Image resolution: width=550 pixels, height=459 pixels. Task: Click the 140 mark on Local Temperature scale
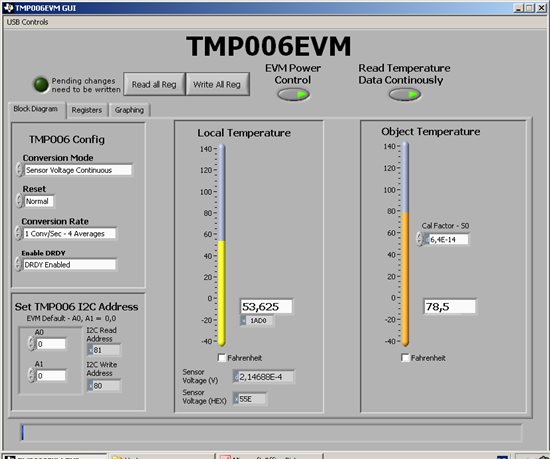(x=206, y=149)
